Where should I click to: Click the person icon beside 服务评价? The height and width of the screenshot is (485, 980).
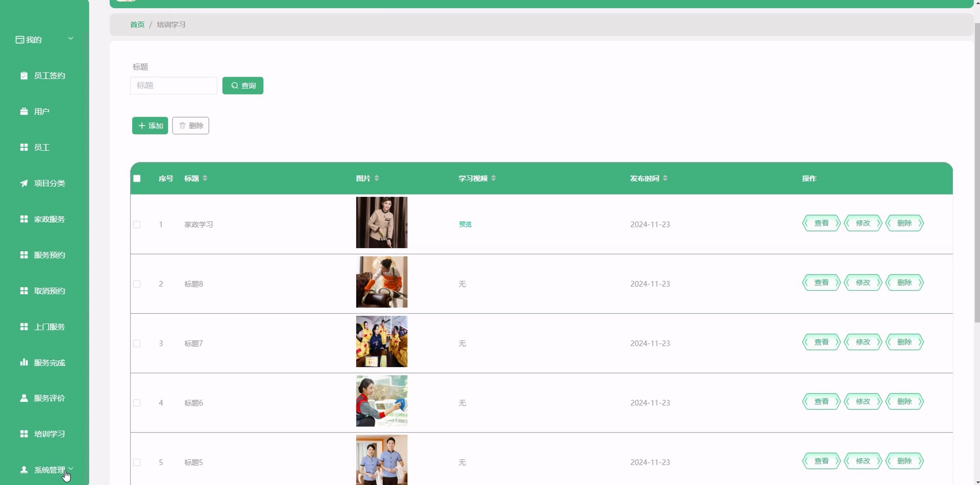click(x=24, y=398)
